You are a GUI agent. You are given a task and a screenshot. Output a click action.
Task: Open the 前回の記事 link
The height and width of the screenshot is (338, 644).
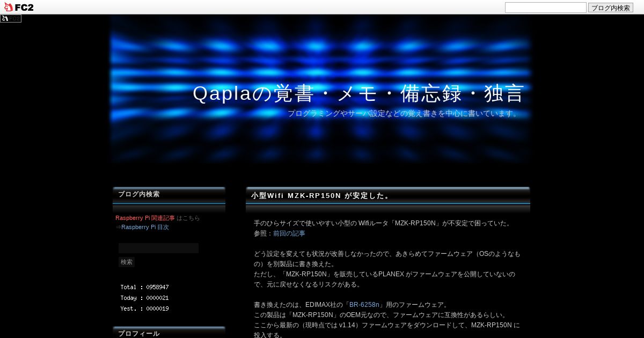[289, 233]
